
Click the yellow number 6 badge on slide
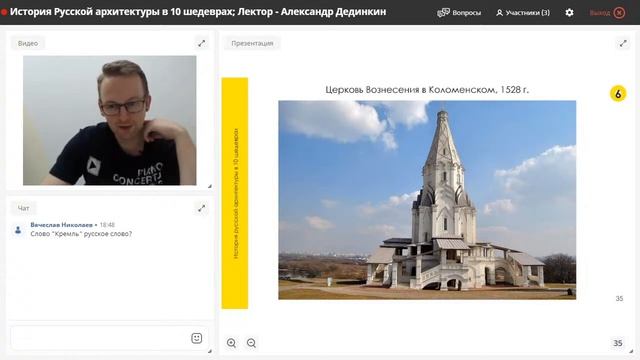618,94
